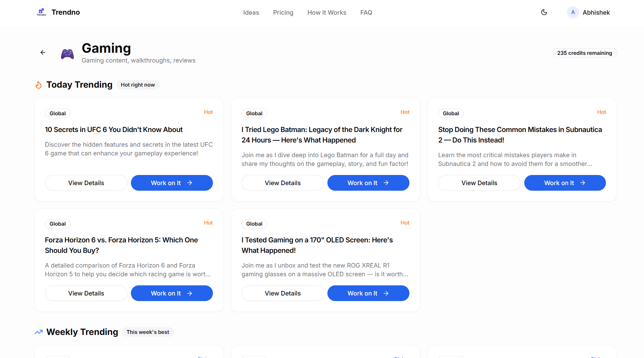Click the trend-line icon beside Weekly Trending
The height and width of the screenshot is (358, 644).
tap(39, 332)
